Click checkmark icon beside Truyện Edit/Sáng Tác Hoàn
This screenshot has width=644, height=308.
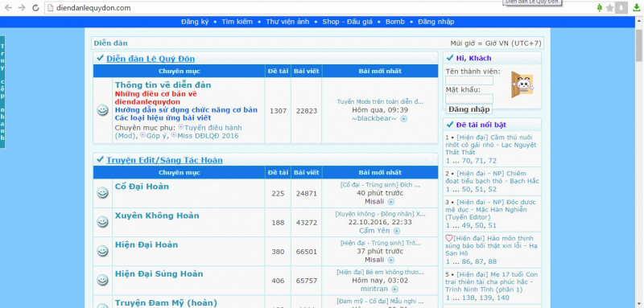click(100, 159)
